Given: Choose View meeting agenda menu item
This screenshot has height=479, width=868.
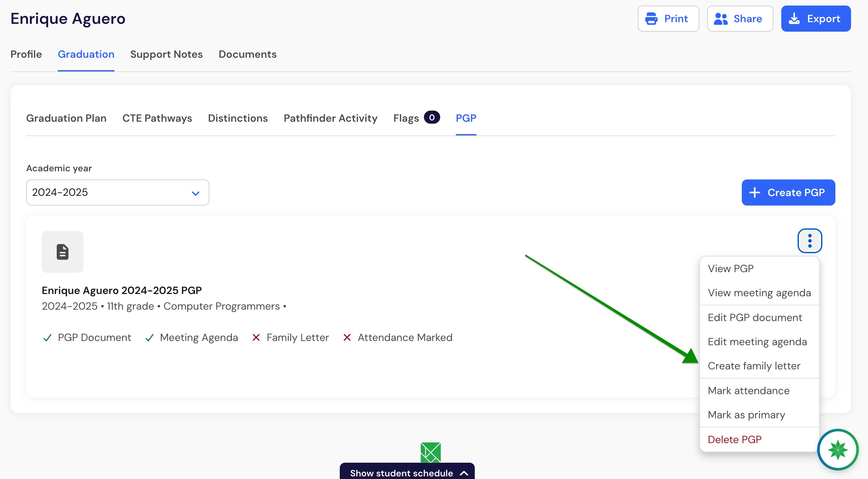Looking at the screenshot, I should pyautogui.click(x=759, y=293).
